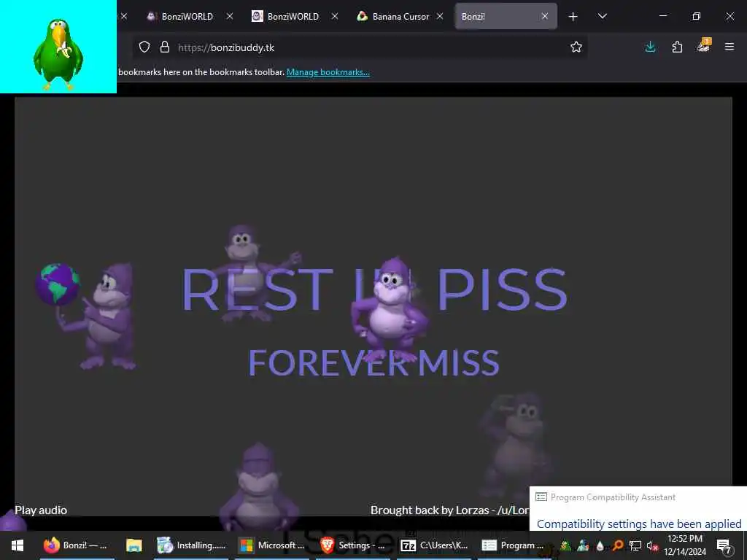This screenshot has width=747, height=560.
Task: Click the muted volume speaker icon
Action: coord(652,545)
